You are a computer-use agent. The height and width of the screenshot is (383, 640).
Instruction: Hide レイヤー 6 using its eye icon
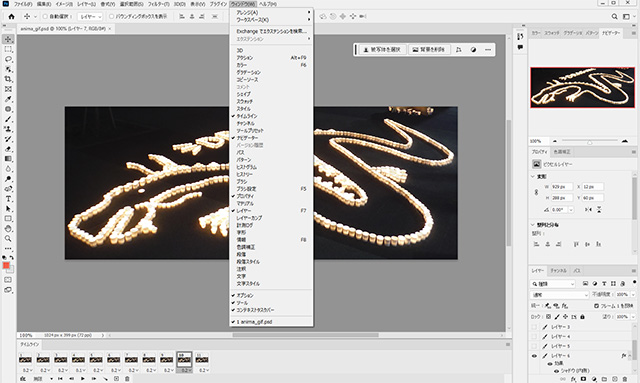pyautogui.click(x=534, y=356)
